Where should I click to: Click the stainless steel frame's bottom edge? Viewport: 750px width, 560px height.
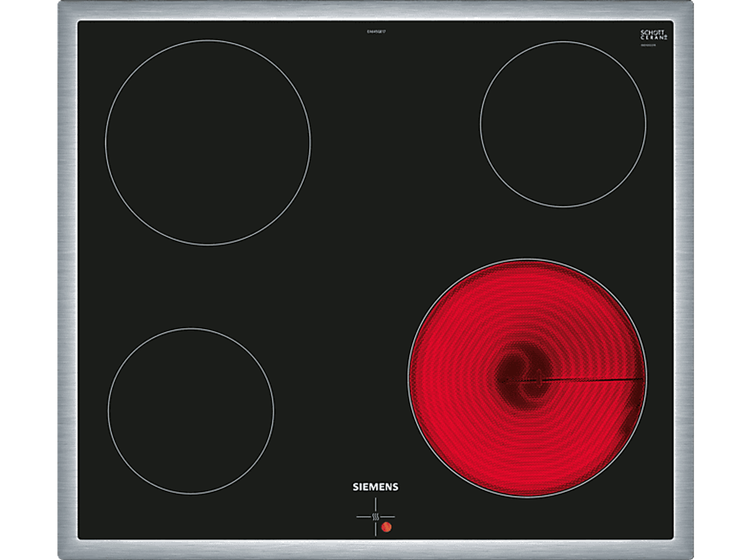375,549
